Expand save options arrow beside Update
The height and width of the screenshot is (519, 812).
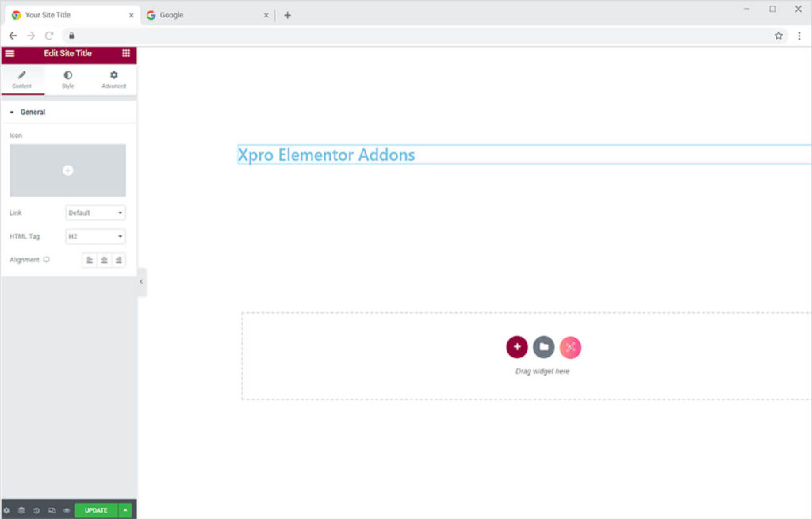click(125, 510)
